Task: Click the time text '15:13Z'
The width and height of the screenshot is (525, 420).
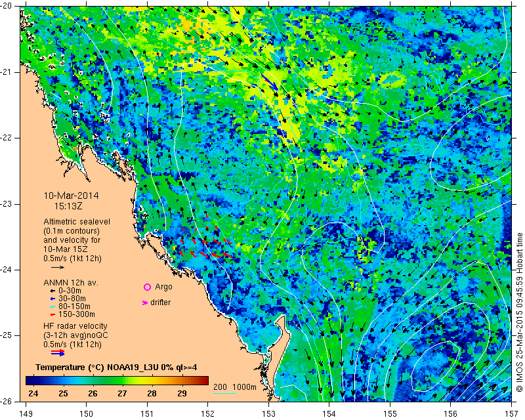Action: (68, 206)
